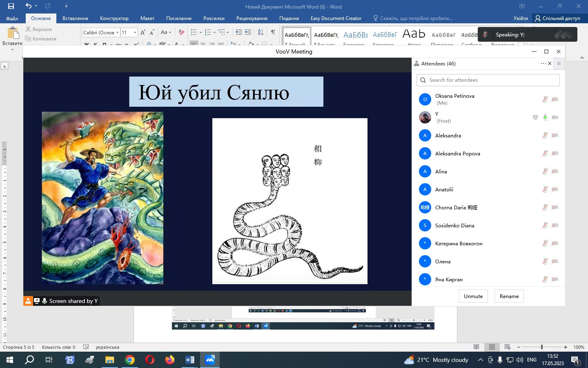Unmute Oksana Petinova's microphone
This screenshot has height=368, width=588.
point(545,99)
